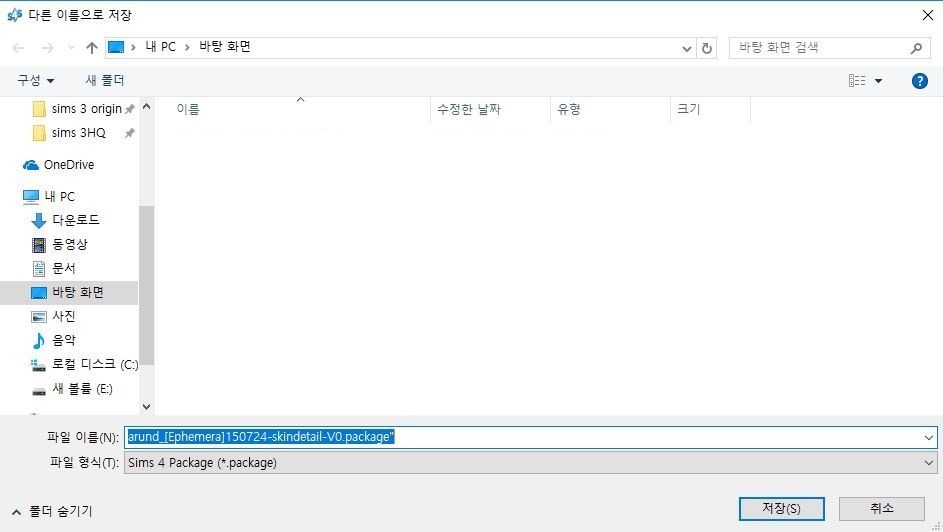Click the sidebar scroll down arrow
This screenshot has width=943, height=532.
coord(146,406)
